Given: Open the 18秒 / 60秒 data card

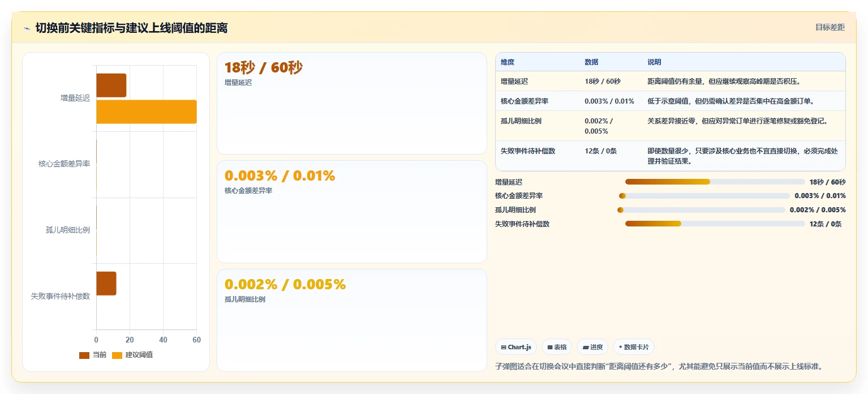Looking at the screenshot, I should tap(351, 103).
